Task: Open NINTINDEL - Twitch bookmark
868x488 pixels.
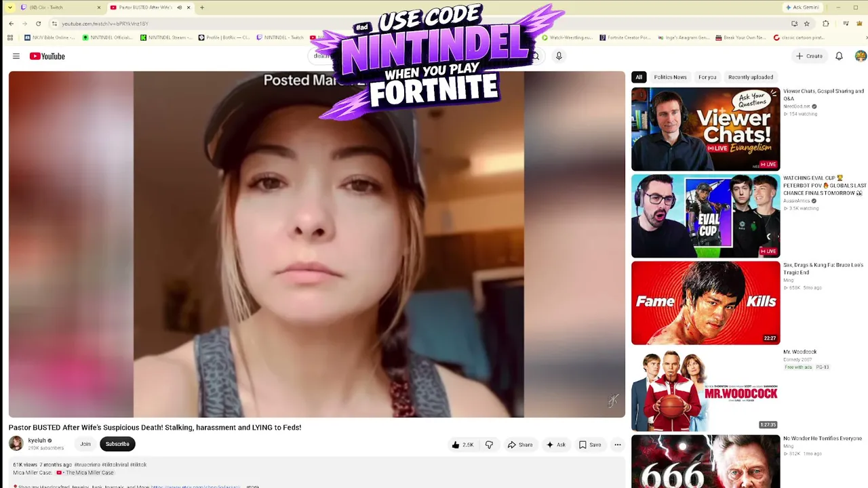Action: pos(280,38)
